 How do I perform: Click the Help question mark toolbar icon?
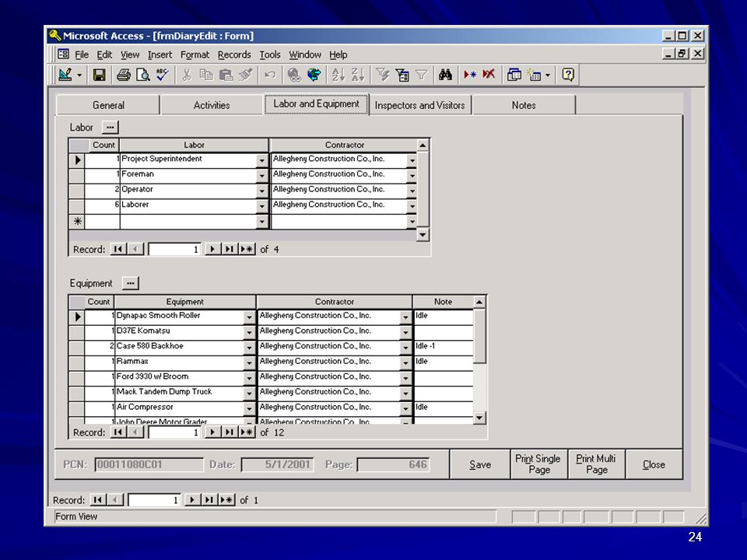pos(568,75)
